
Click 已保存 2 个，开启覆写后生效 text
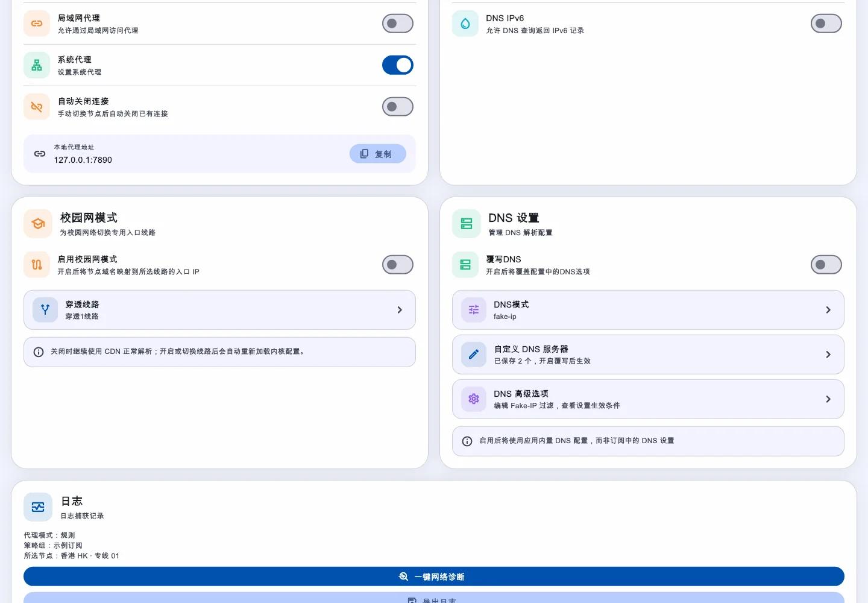[542, 361]
